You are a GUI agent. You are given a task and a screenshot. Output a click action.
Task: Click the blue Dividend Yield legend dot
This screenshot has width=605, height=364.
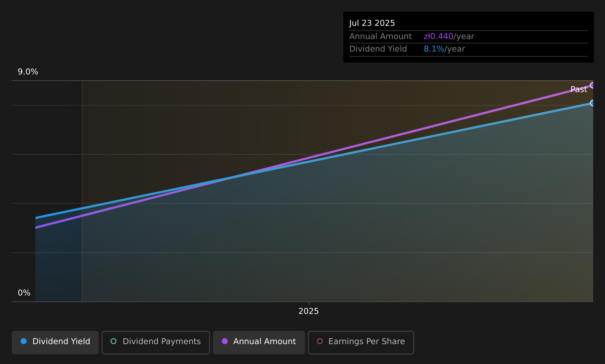[x=24, y=341]
